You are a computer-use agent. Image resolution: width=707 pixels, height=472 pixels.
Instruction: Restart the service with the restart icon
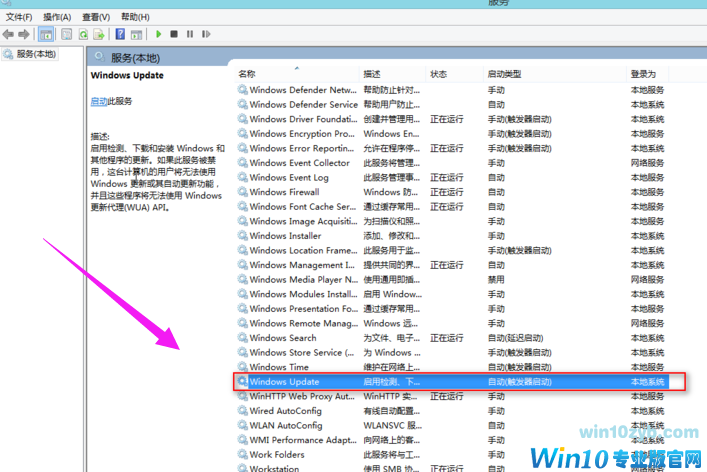206,34
